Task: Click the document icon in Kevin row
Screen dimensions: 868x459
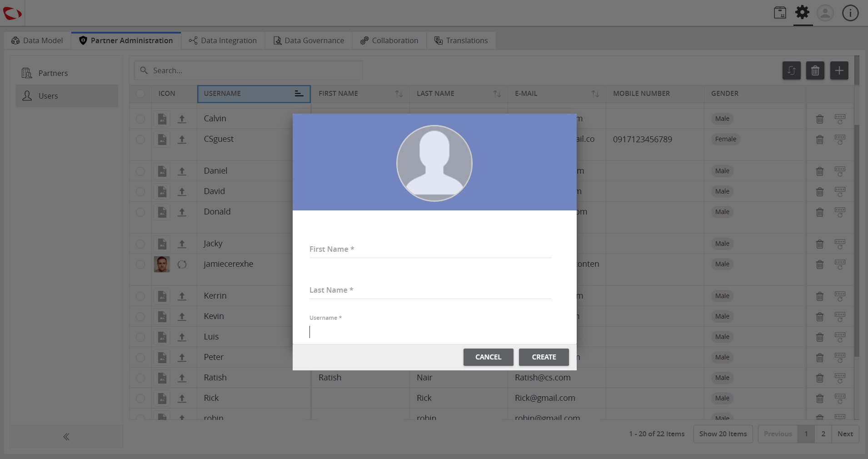Action: point(162,317)
